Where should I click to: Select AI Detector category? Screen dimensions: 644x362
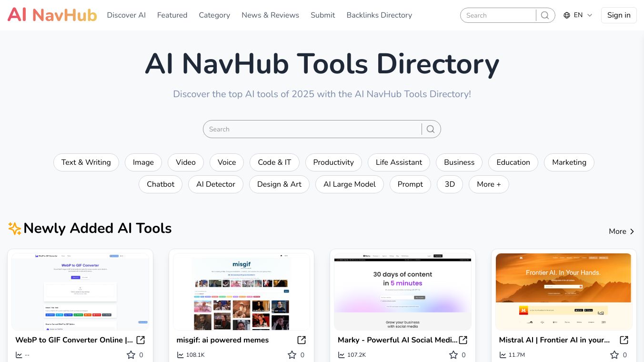pyautogui.click(x=216, y=184)
